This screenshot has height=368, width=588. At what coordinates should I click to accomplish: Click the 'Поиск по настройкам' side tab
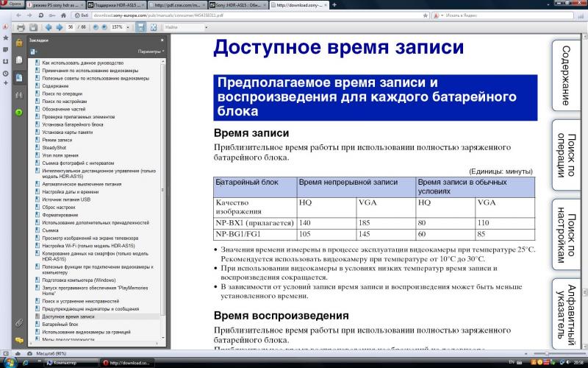[x=566, y=234]
